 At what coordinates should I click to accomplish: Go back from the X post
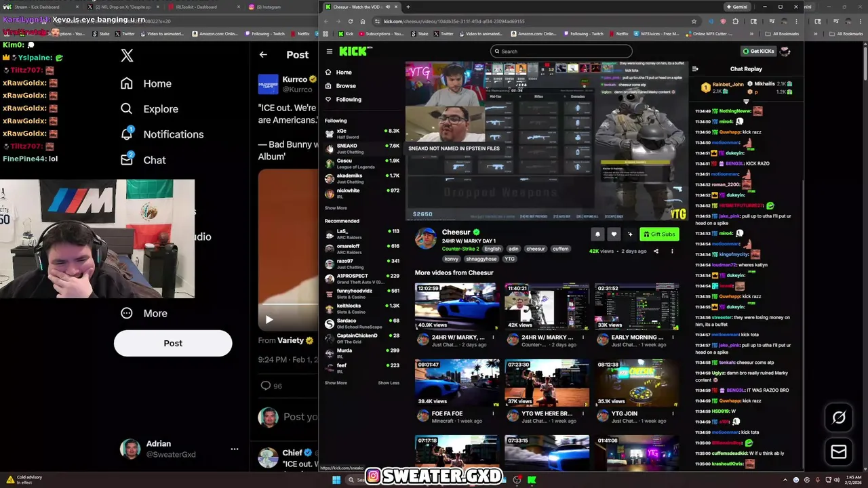(263, 55)
